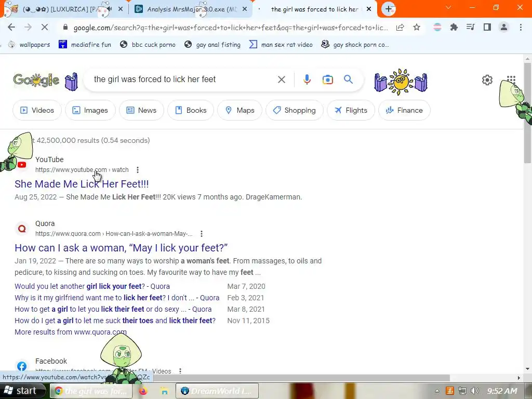Image resolution: width=532 pixels, height=399 pixels.
Task: Filter results by Finance
Action: click(404, 110)
